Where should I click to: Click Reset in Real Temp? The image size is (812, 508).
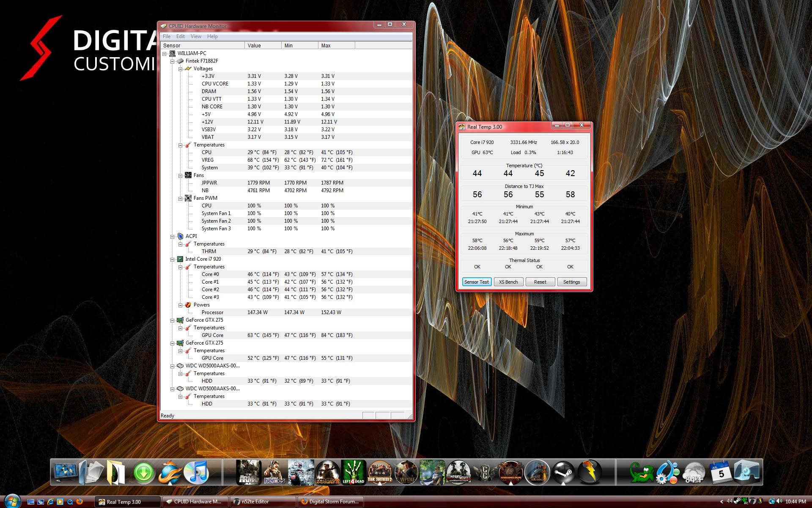click(x=540, y=282)
